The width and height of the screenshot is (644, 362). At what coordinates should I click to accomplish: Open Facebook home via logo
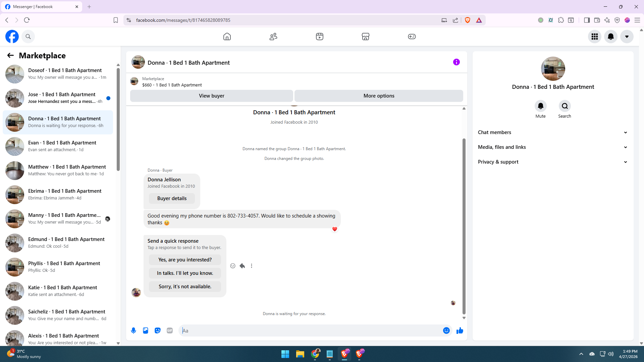coord(12,37)
